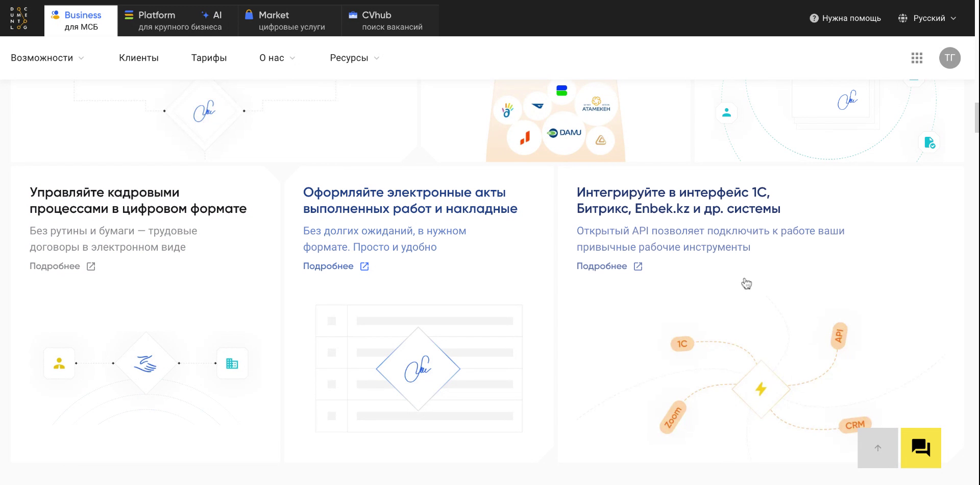Click the ТГ profile avatar
This screenshot has width=980, height=485.
[950, 58]
